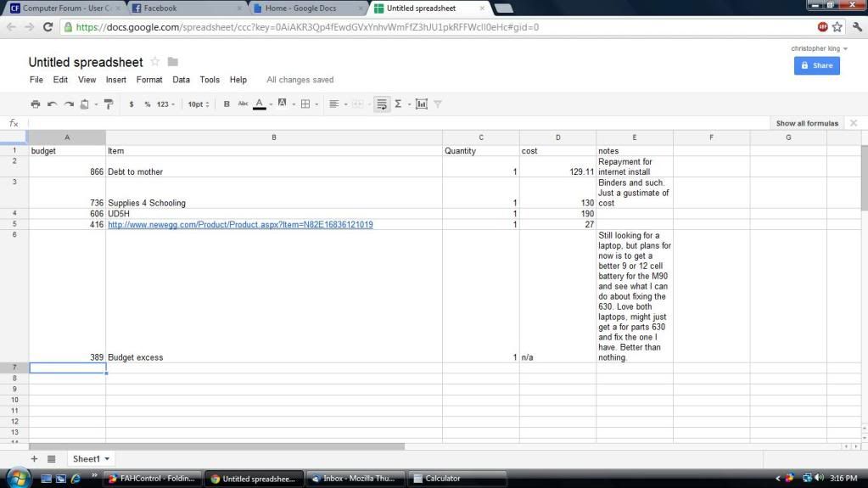
Task: Open the Data menu
Action: coord(181,80)
